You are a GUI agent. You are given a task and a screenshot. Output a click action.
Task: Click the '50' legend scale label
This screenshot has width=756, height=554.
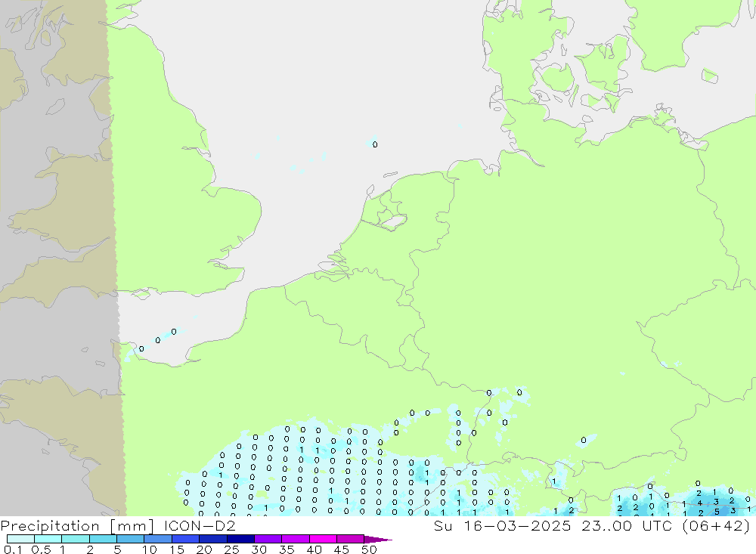tap(369, 549)
